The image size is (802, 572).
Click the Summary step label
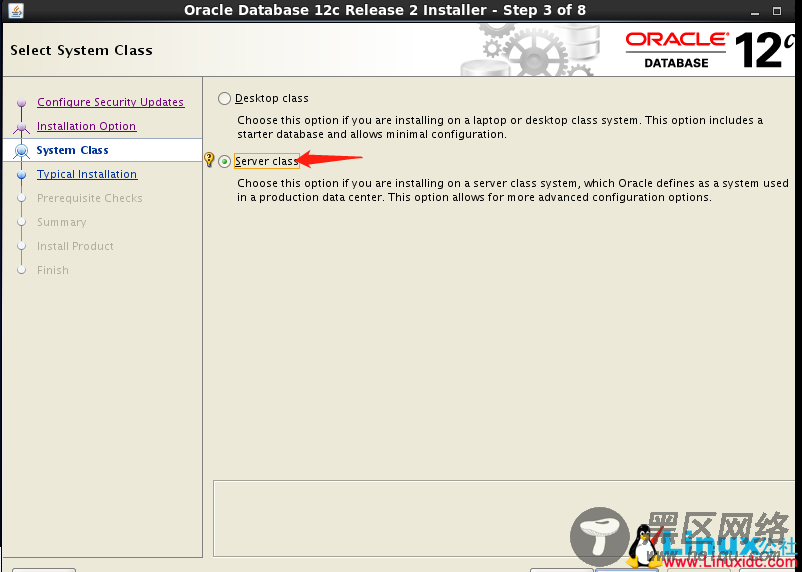61,222
